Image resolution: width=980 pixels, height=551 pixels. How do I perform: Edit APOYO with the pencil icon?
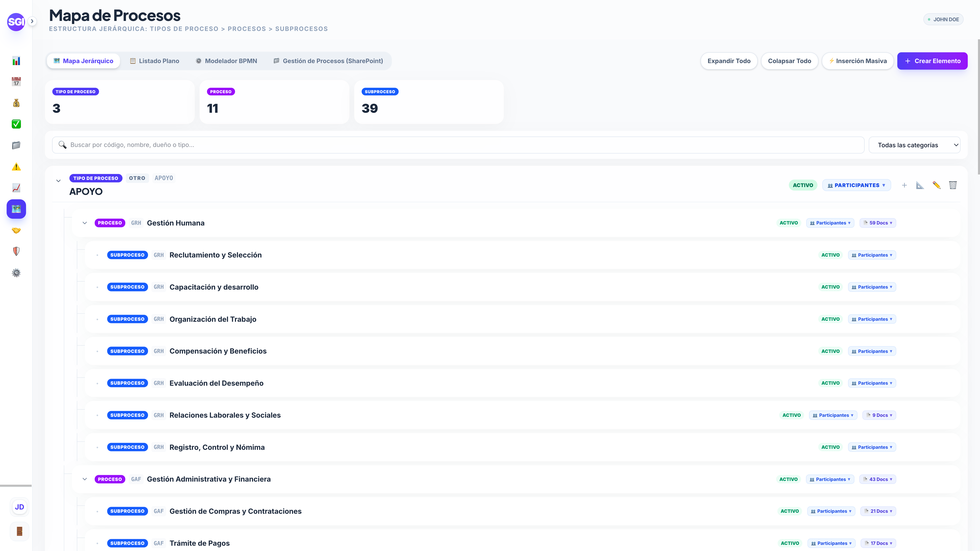936,185
